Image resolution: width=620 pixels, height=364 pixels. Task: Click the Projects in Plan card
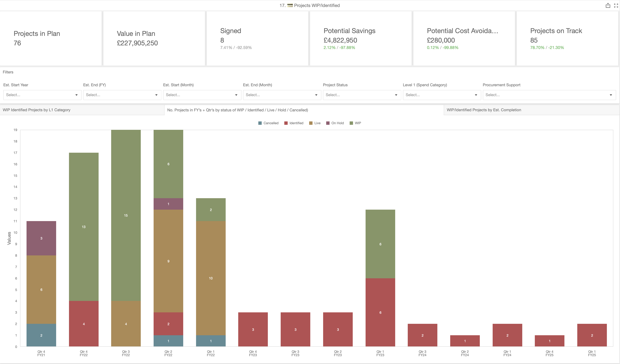(51, 38)
